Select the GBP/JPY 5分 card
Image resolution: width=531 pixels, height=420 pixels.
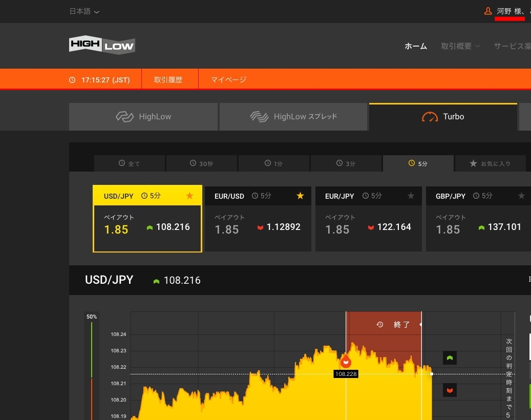coord(478,219)
